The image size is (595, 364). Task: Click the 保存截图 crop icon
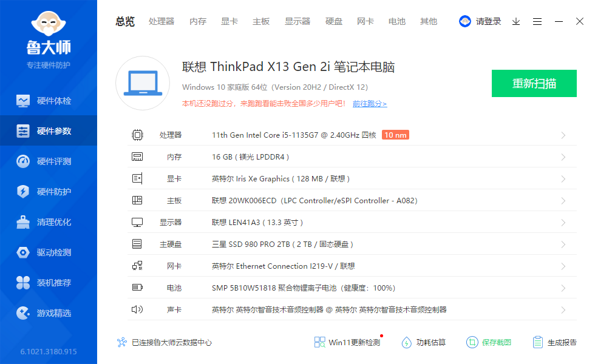pos(472,342)
